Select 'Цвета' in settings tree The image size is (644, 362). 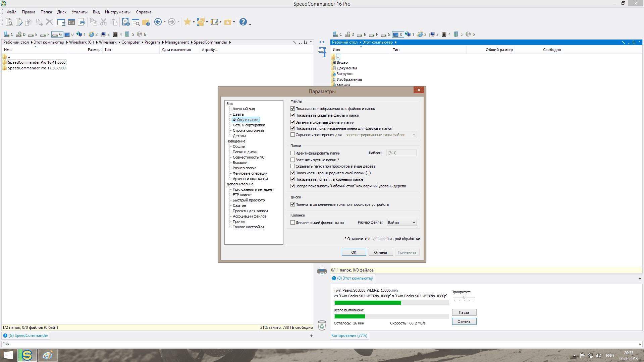(238, 114)
